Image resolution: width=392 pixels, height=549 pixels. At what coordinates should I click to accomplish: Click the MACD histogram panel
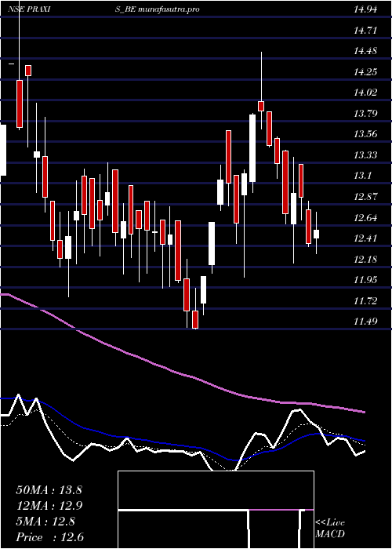point(216,510)
